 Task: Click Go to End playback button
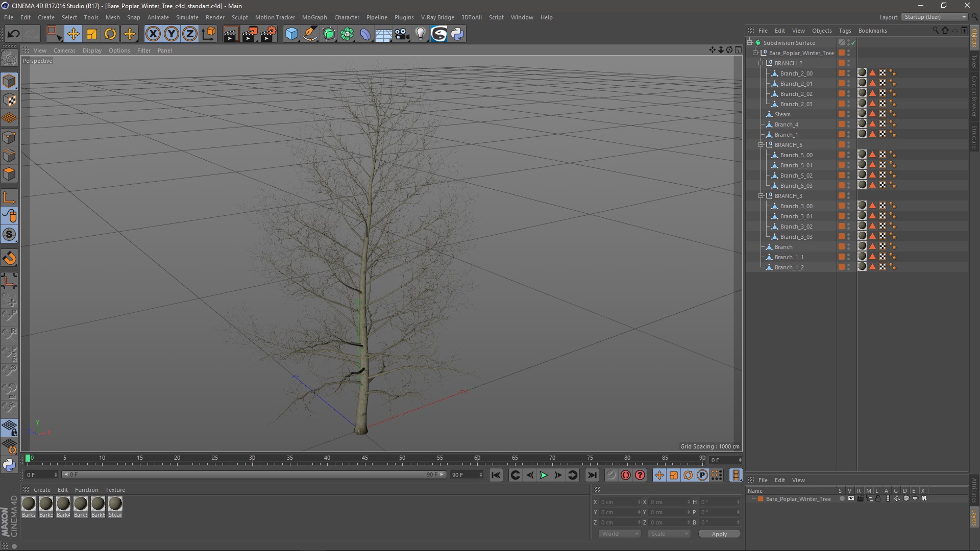[592, 475]
